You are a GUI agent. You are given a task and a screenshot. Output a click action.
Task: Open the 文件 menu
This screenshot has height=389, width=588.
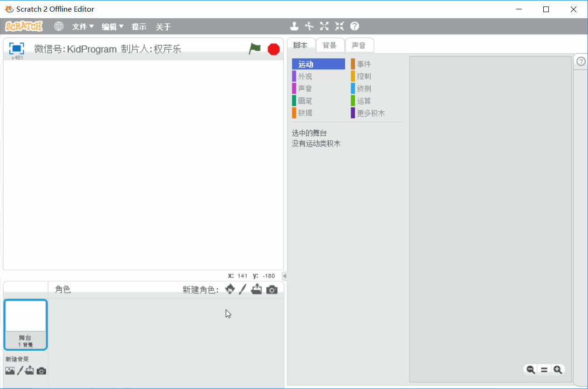tap(83, 27)
